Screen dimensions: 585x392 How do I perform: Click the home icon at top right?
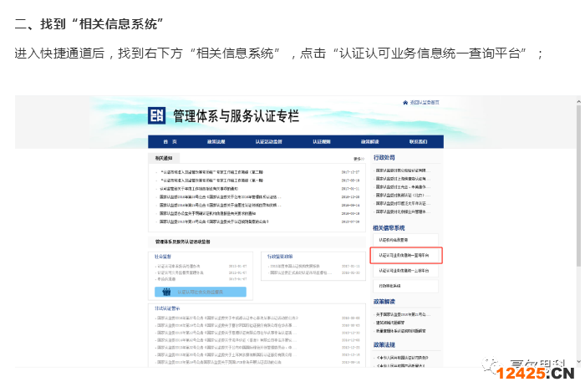404,102
